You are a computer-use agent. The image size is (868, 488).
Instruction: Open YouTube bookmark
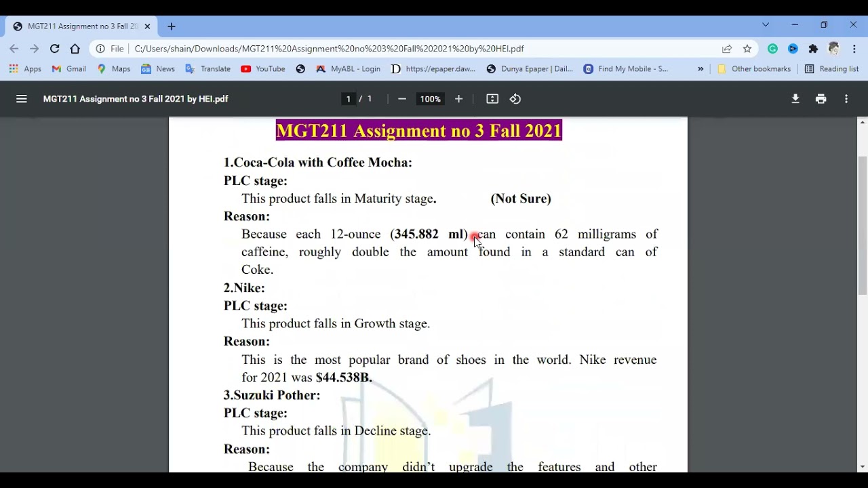pos(263,69)
